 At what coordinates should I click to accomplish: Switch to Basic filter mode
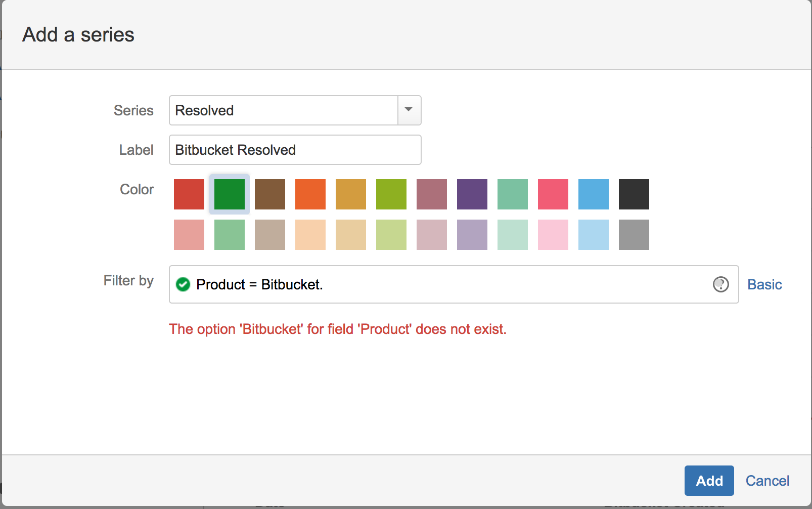764,284
